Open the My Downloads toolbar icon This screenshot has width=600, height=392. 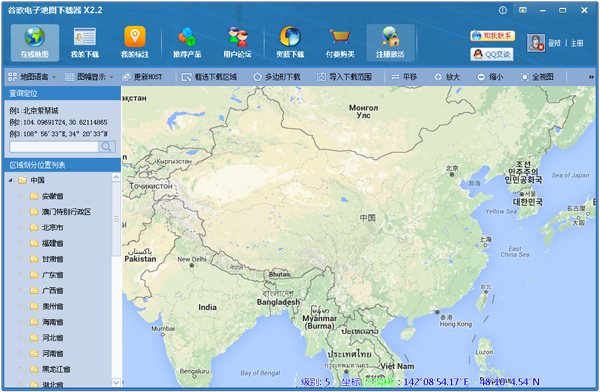coord(85,37)
